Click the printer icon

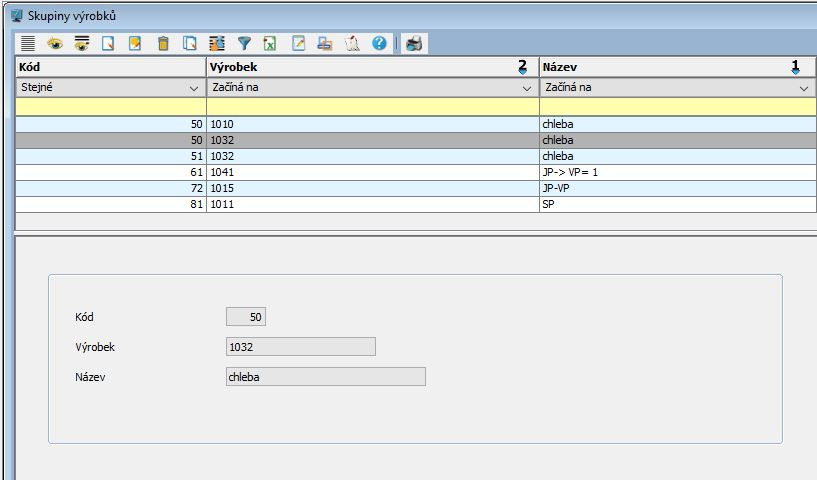click(x=414, y=43)
